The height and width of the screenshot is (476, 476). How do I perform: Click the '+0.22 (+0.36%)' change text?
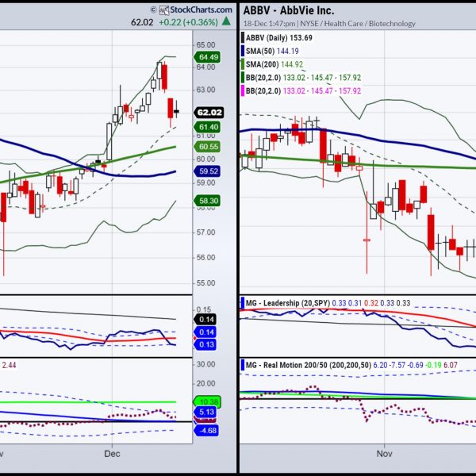[188, 22]
